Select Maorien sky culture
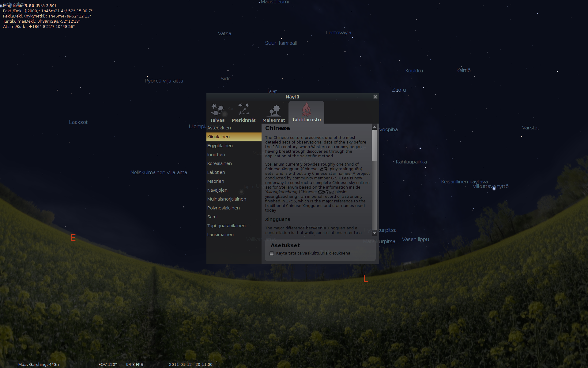The height and width of the screenshot is (368, 588). [234, 181]
